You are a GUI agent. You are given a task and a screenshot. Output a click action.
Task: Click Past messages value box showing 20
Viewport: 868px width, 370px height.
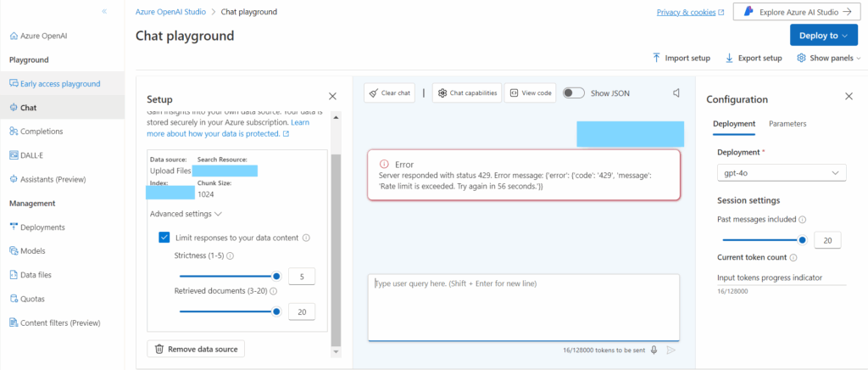point(827,240)
